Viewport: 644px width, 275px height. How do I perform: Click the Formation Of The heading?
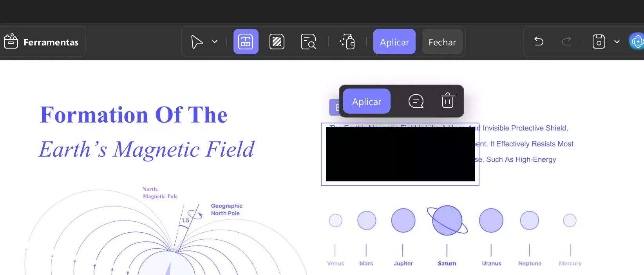134,115
